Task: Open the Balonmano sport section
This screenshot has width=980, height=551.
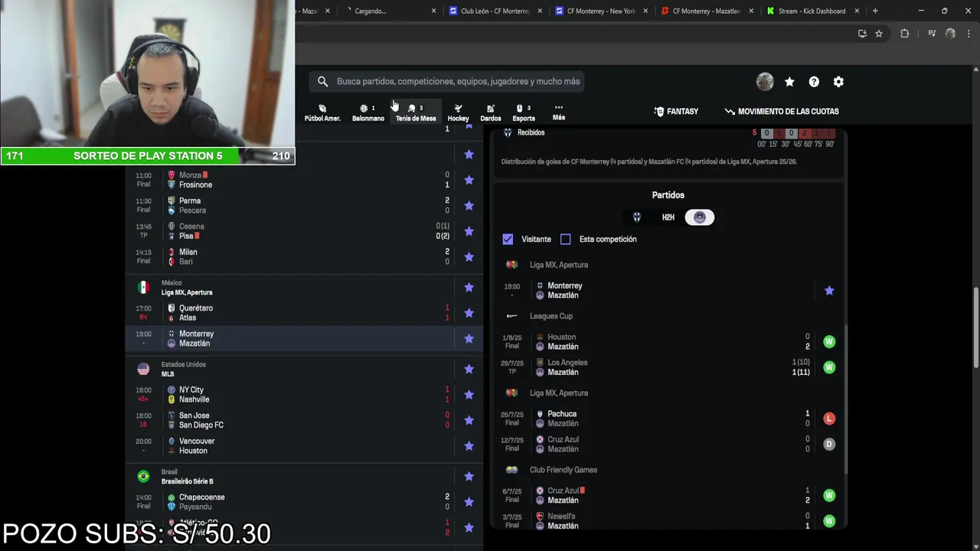Action: click(x=368, y=112)
